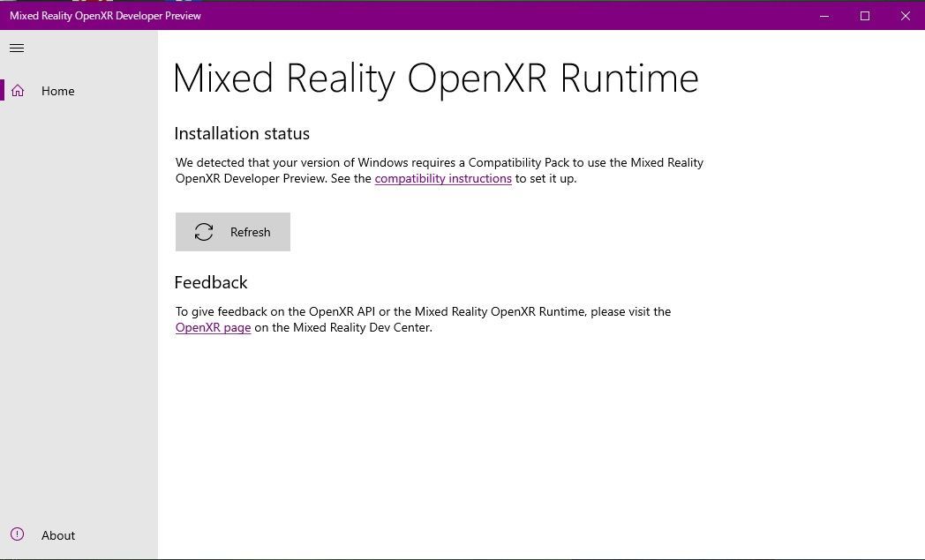The image size is (925, 560).
Task: Maximize the application window
Action: [x=864, y=15]
